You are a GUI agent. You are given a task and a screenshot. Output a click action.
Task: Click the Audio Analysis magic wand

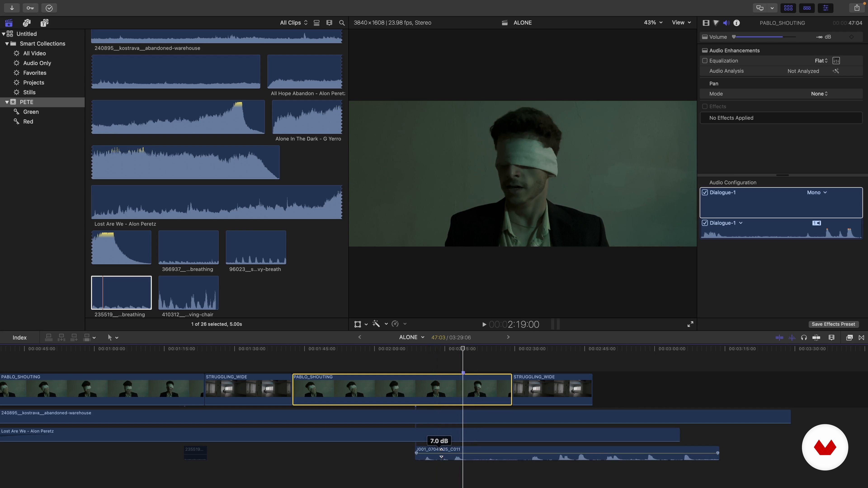tap(836, 71)
